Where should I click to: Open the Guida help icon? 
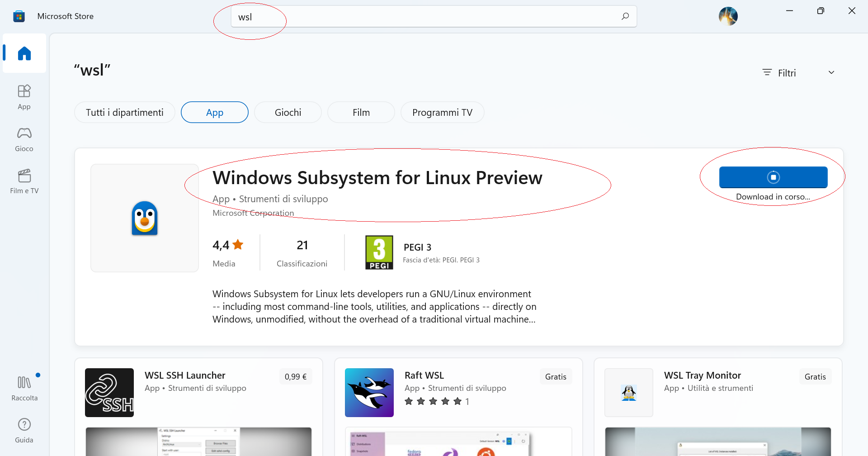pos(24,430)
